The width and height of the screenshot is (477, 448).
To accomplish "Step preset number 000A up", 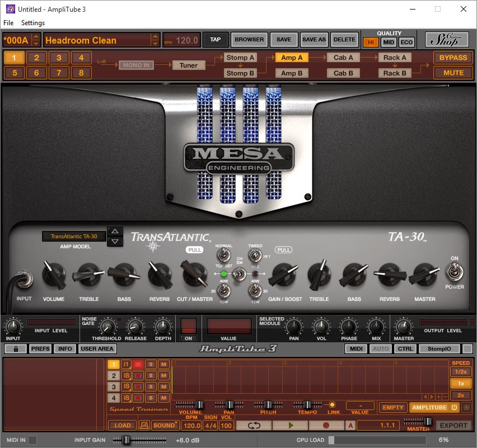I will click(x=36, y=36).
